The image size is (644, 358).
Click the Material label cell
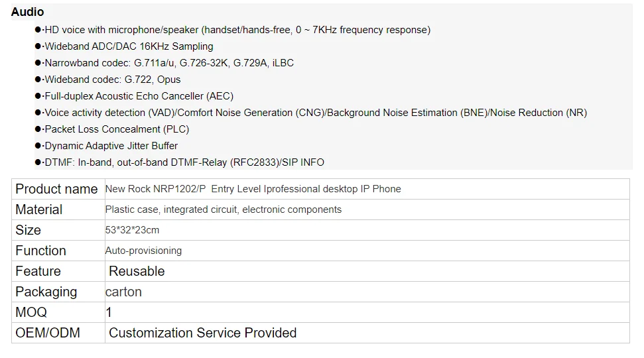coord(39,209)
